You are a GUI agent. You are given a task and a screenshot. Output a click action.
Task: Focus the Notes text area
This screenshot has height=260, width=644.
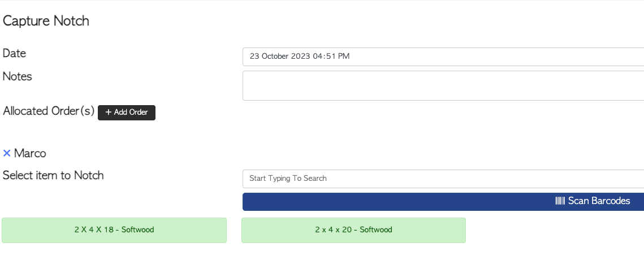[x=443, y=85]
